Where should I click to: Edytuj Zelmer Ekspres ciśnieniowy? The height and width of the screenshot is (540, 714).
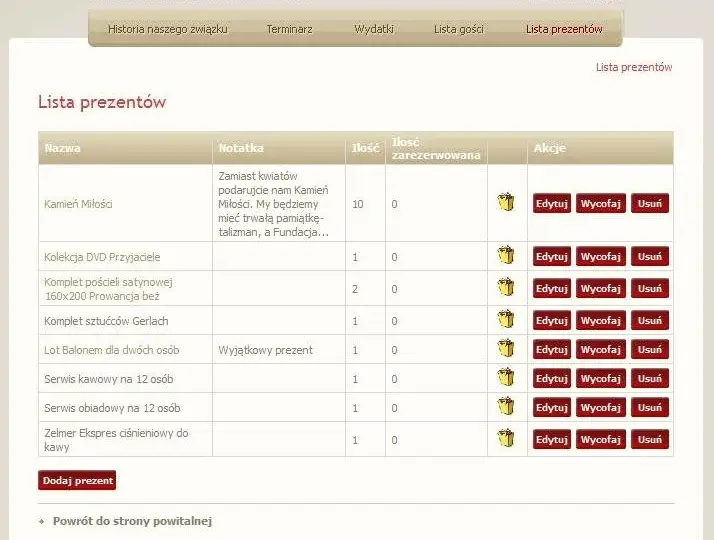coord(551,439)
